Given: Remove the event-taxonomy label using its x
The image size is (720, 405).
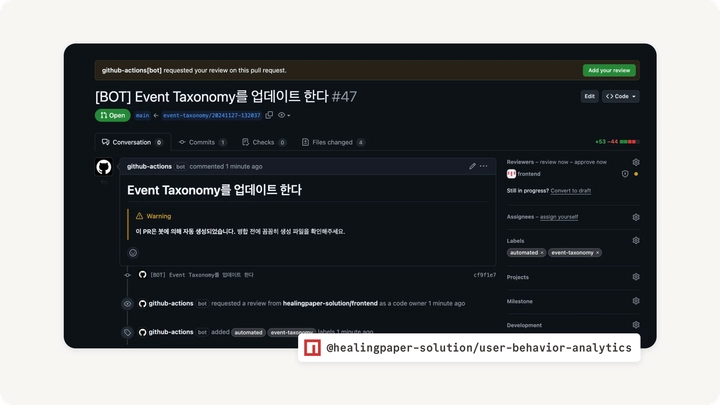Looking at the screenshot, I should point(597,253).
